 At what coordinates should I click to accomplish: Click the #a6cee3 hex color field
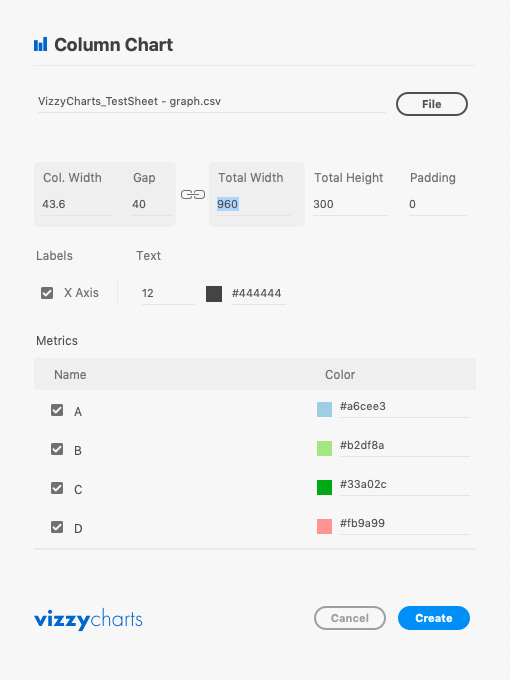(405, 407)
